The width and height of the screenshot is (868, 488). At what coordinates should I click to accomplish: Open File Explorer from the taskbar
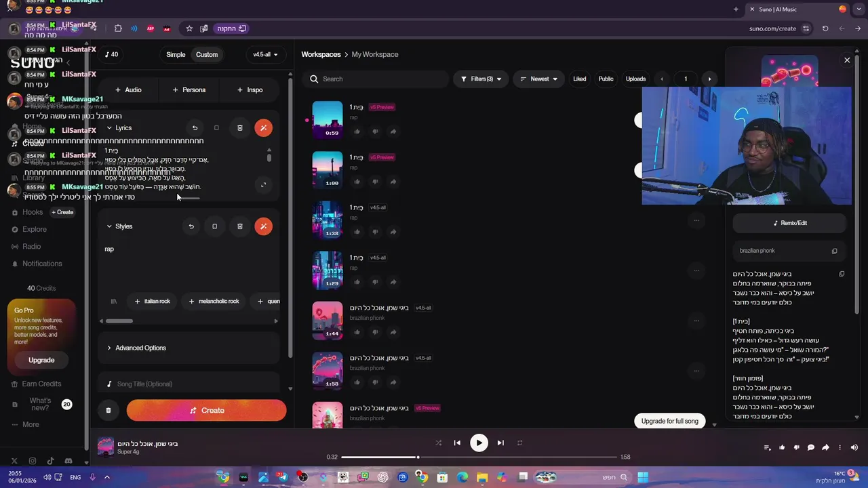pyautogui.click(x=483, y=477)
